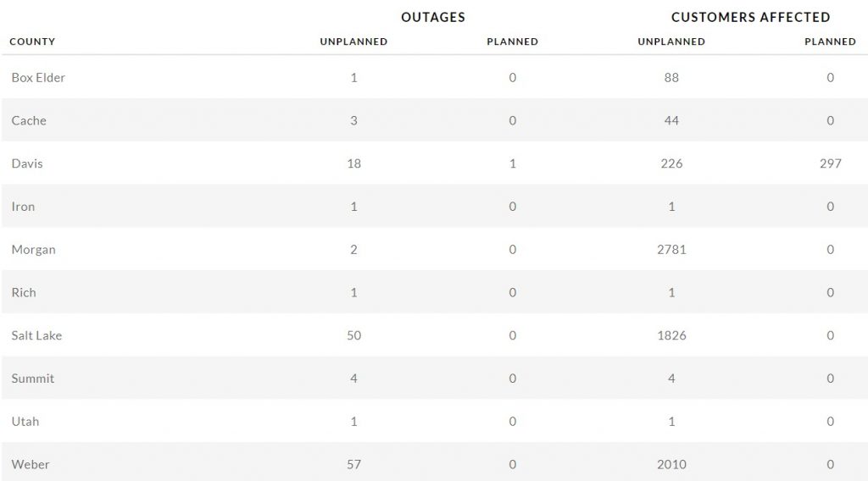This screenshot has width=868, height=481.
Task: Sort by Unplanned column under Outages
Action: click(353, 41)
